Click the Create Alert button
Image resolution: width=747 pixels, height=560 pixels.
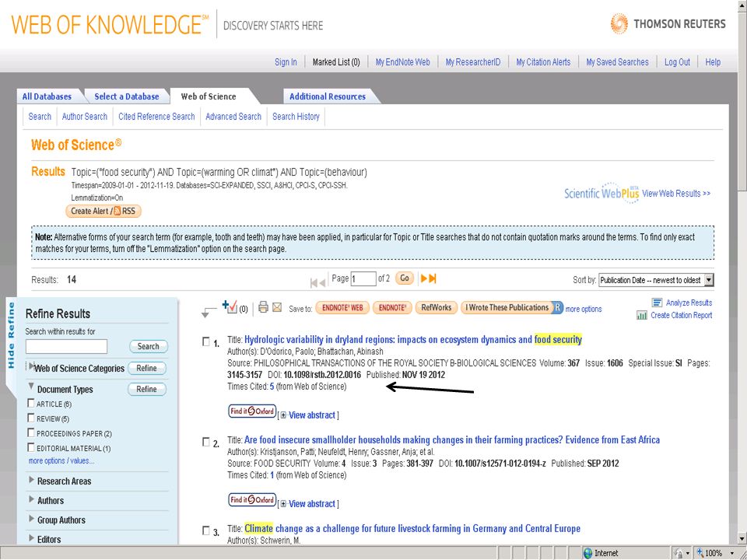103,211
